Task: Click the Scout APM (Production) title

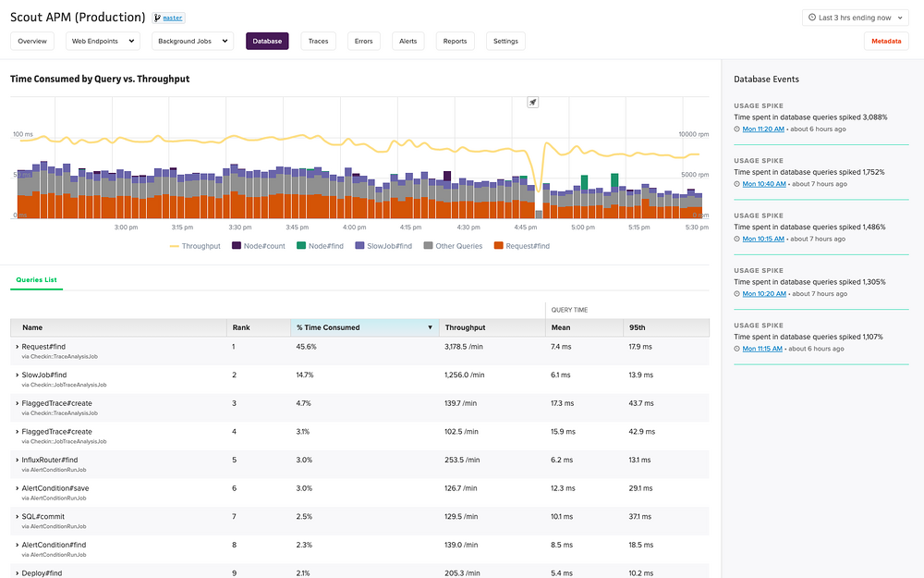Action: (x=78, y=17)
